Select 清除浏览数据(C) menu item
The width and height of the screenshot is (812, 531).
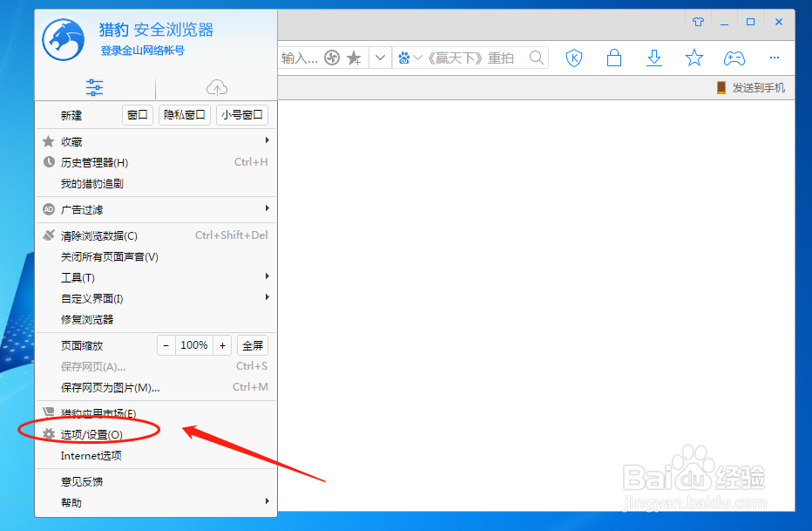[155, 235]
